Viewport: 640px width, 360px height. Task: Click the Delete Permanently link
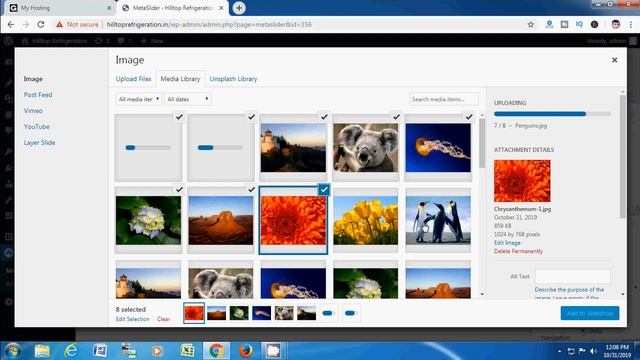click(x=518, y=251)
